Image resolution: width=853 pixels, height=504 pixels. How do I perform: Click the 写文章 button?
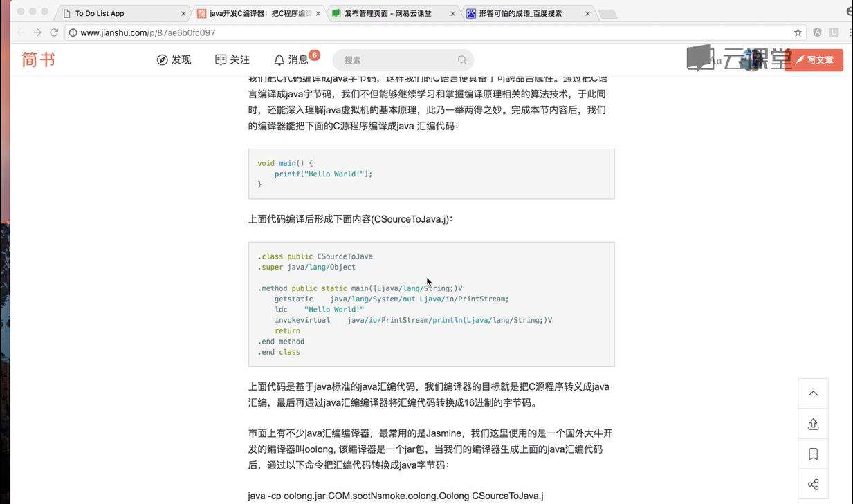814,60
